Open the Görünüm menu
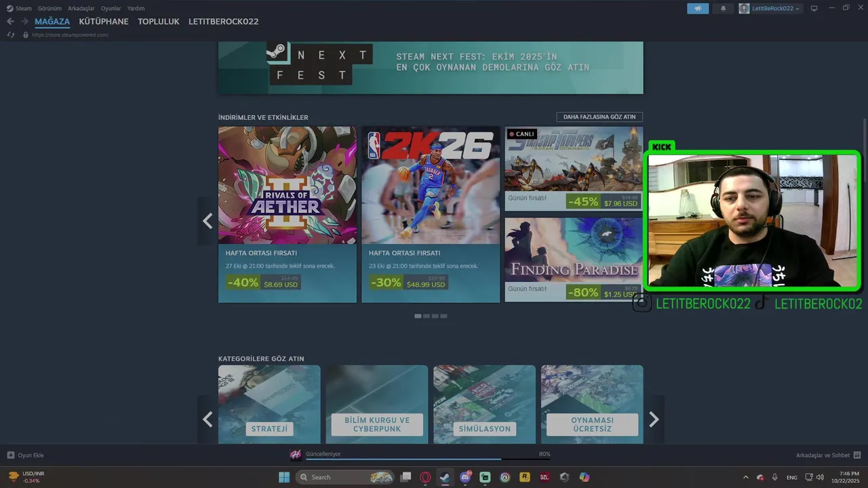 click(x=50, y=8)
